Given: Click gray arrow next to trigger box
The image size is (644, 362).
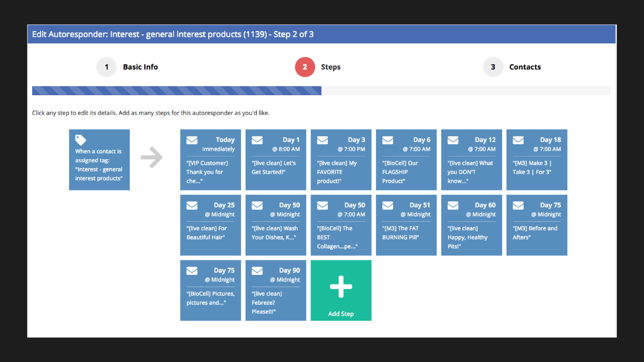Looking at the screenshot, I should [x=152, y=157].
